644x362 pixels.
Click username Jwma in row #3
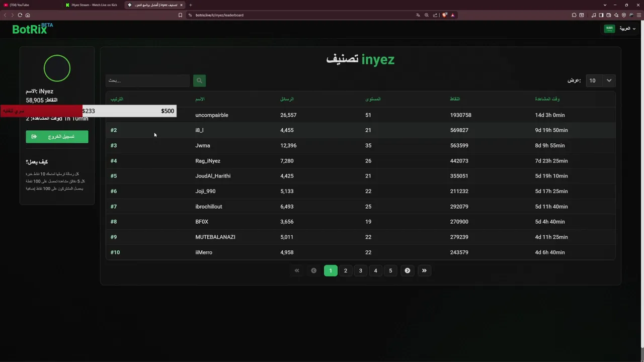tap(203, 146)
